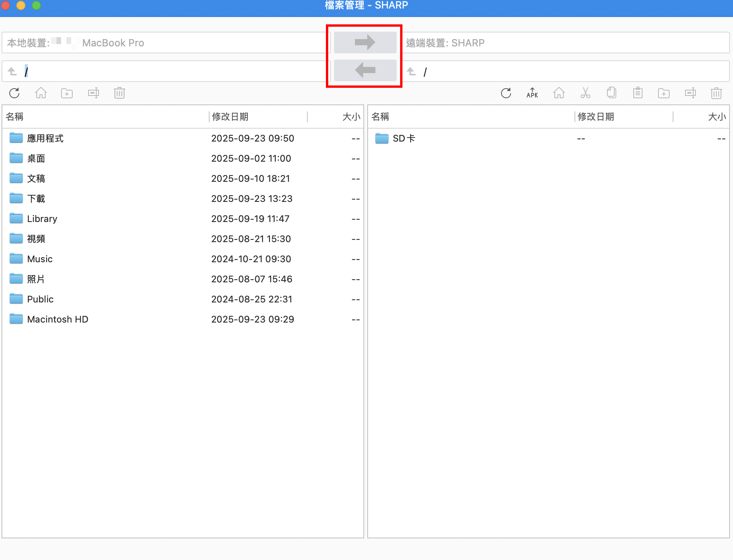Select the 文稿 folder
This screenshot has height=560, width=733.
click(183, 179)
